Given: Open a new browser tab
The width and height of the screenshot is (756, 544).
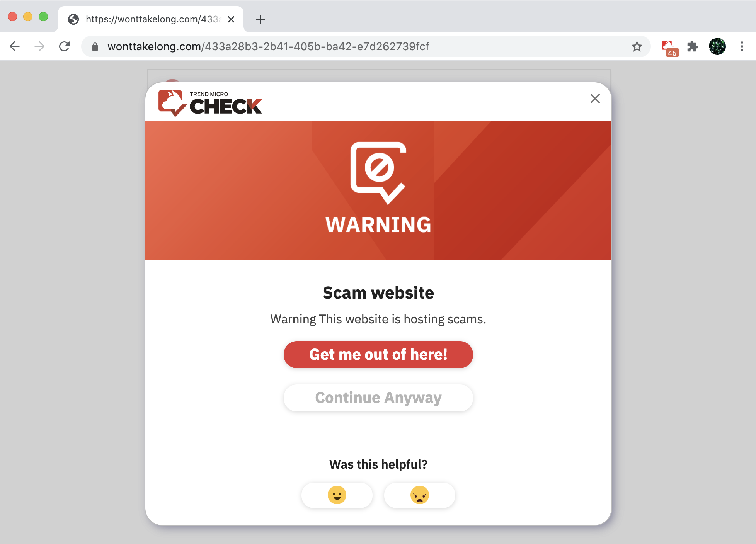Looking at the screenshot, I should 261,19.
